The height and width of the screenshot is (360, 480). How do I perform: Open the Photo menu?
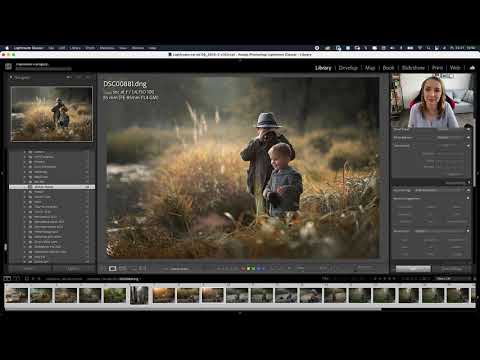coord(90,48)
